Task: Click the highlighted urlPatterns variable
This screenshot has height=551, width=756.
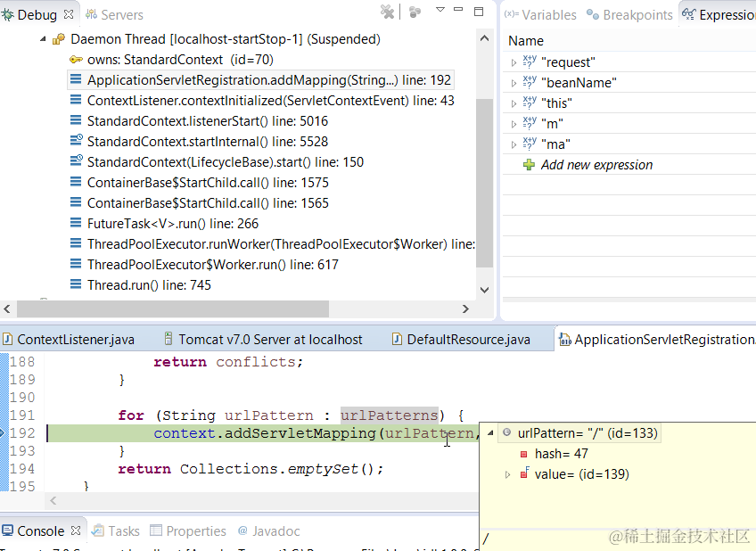Action: [x=390, y=415]
